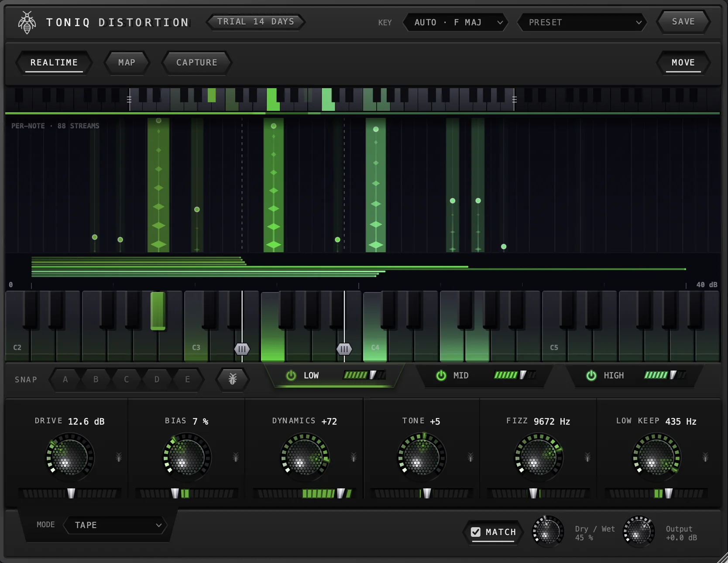Image resolution: width=728 pixels, height=563 pixels.
Task: Click the PER-NOTE 88 STREAMS label
Action: coord(55,126)
